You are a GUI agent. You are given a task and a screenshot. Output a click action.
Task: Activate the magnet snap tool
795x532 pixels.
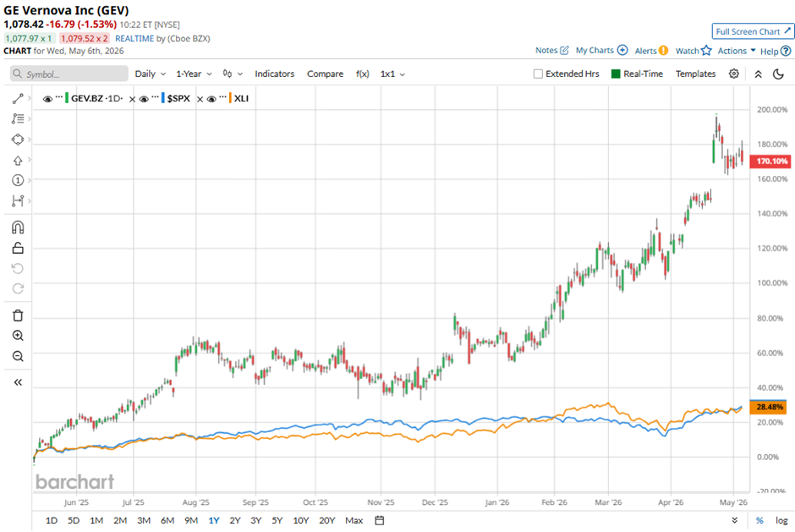18,228
